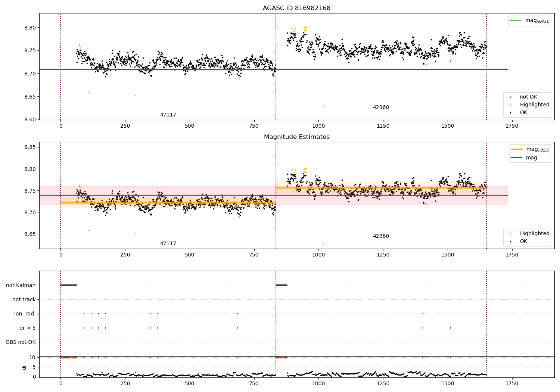Select the red 'mag' legend line
This screenshot has width=560, height=392.
517,158
